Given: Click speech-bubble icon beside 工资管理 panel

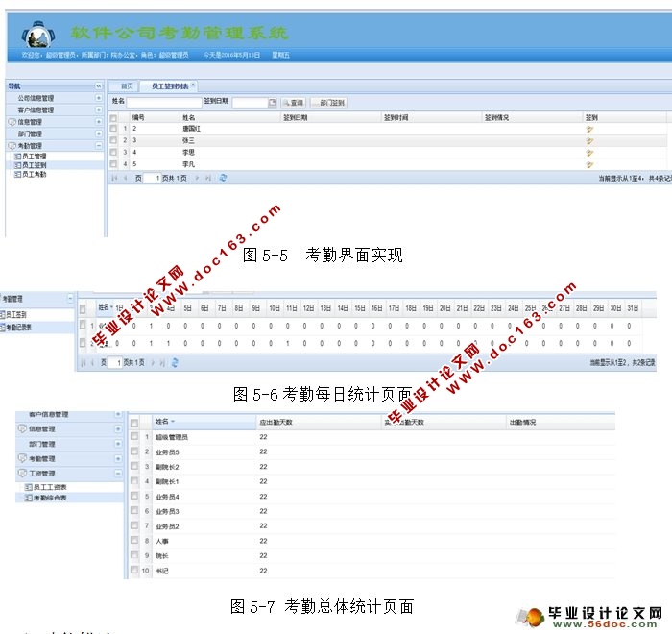Looking at the screenshot, I should click(x=22, y=474).
